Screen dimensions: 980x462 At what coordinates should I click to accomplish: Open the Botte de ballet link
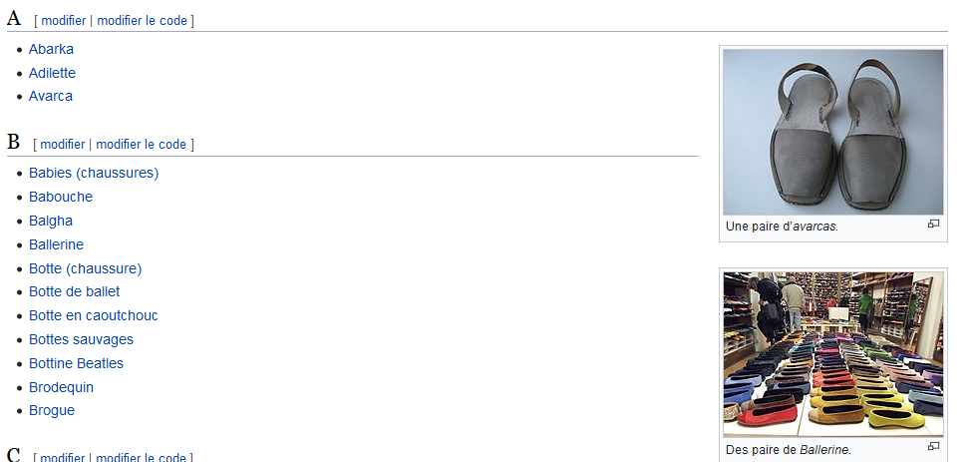75,292
